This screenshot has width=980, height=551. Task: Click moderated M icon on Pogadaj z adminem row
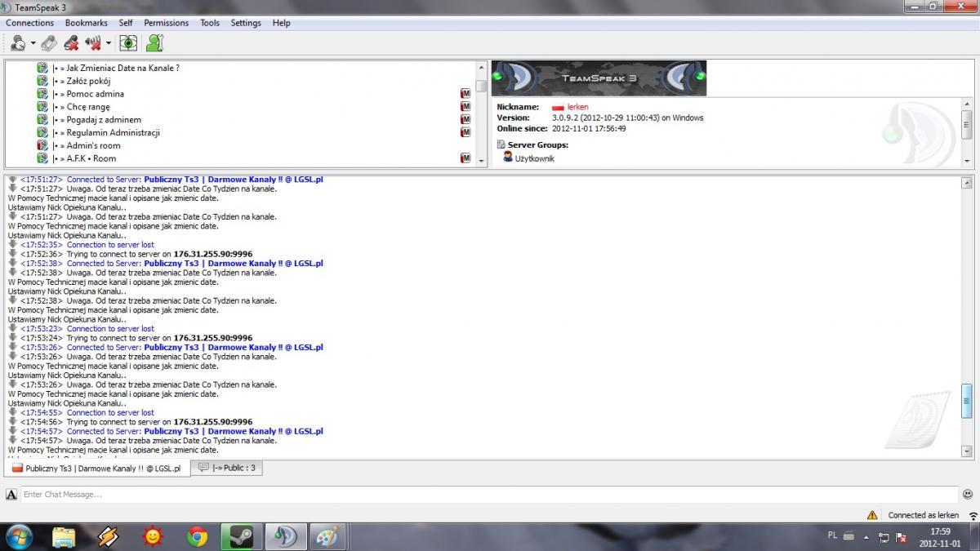click(465, 119)
